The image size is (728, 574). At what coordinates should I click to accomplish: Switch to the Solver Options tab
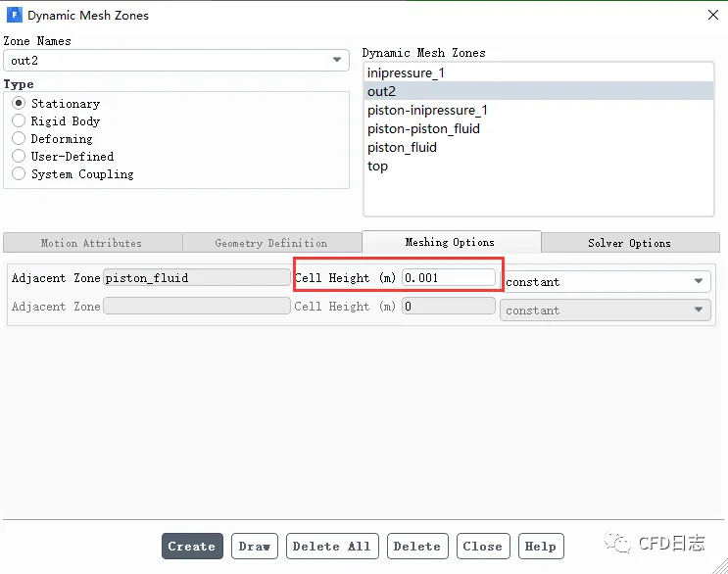(x=629, y=243)
